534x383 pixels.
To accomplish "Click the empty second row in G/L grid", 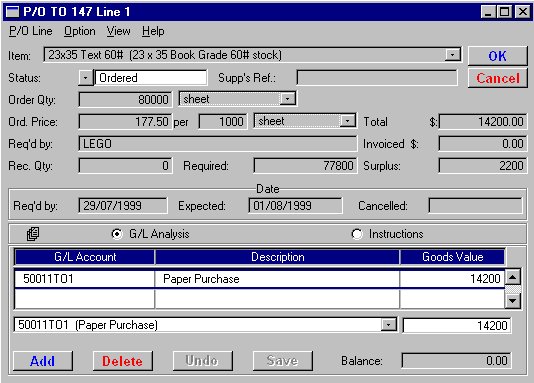I will pos(259,299).
